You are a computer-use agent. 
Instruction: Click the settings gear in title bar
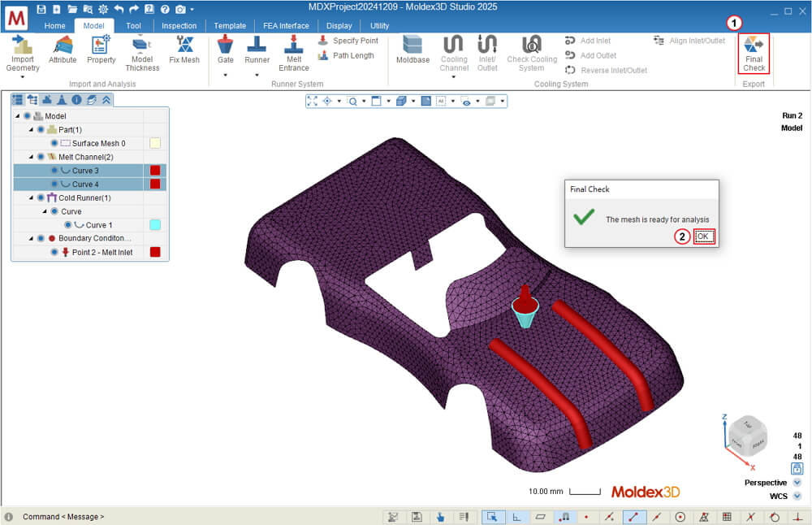pos(103,9)
